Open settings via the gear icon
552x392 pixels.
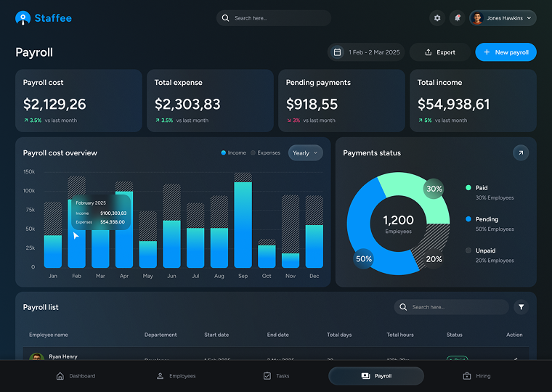tap(437, 18)
